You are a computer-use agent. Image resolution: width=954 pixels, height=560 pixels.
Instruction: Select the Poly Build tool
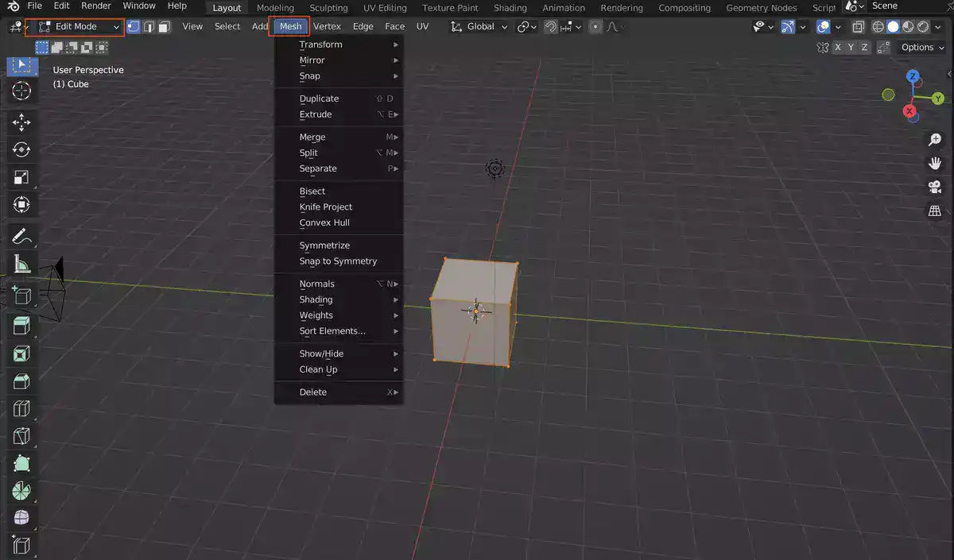[x=22, y=464]
